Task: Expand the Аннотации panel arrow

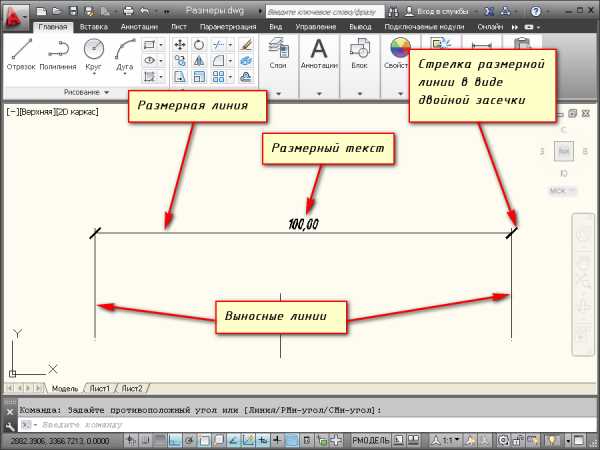Action: pos(319,93)
